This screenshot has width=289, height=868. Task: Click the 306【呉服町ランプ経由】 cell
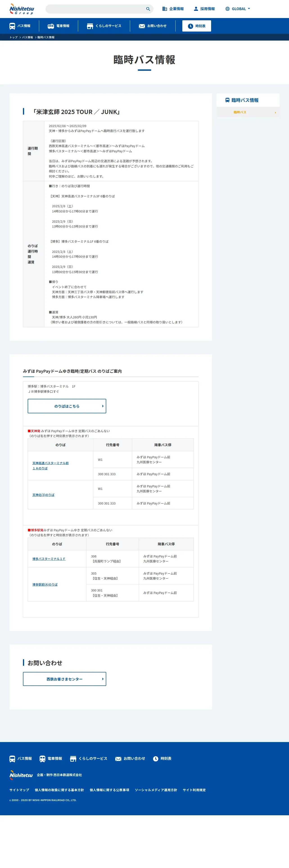coord(112,559)
